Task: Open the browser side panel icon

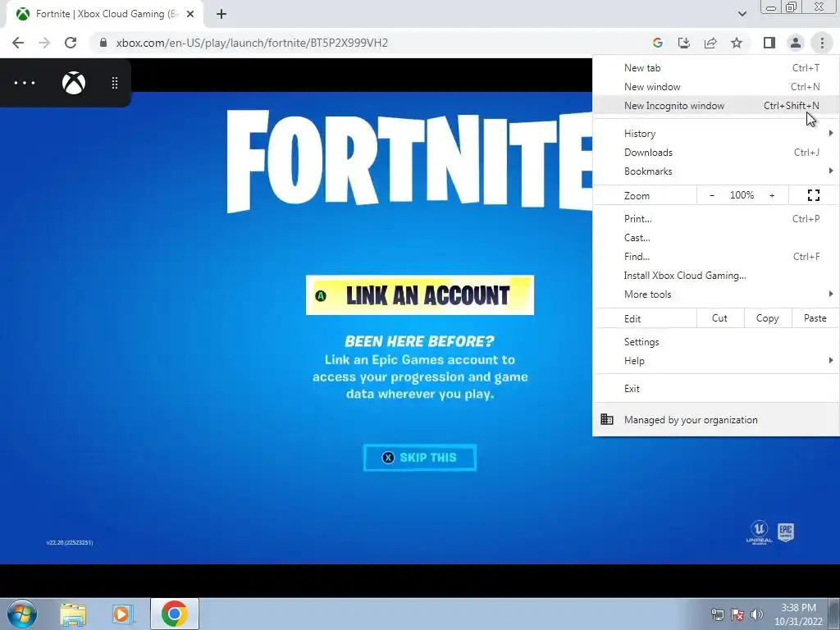Action: pos(769,43)
